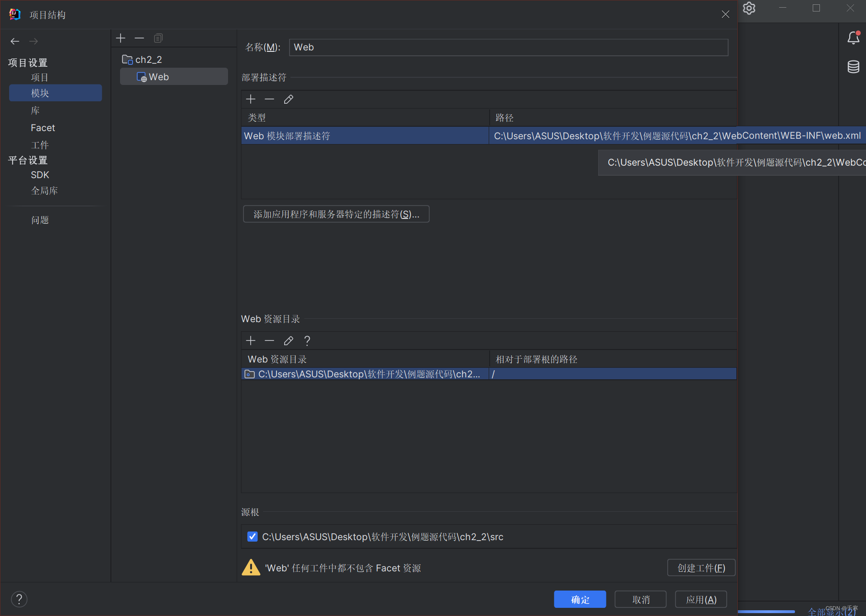Click the 名称 input field containing Web
Image resolution: width=866 pixels, height=616 pixels.
click(x=508, y=47)
